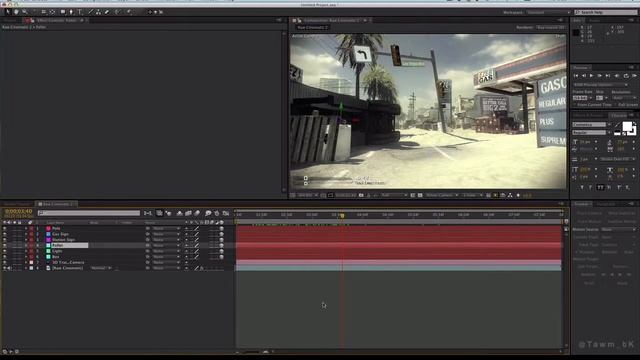Screen dimensions: 640x360
Task: Switch to Effect Controls: Roller tab
Action: (56, 20)
